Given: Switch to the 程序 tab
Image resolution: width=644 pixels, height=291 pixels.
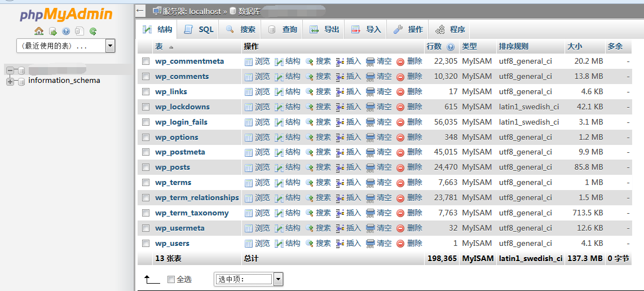Looking at the screenshot, I should pos(450,29).
